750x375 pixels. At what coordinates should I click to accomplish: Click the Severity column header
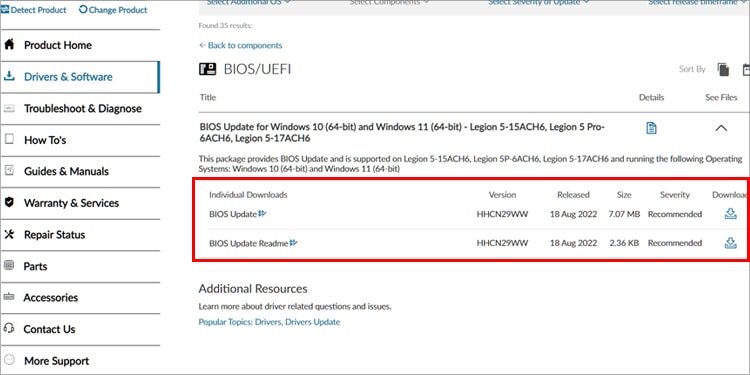click(x=674, y=195)
